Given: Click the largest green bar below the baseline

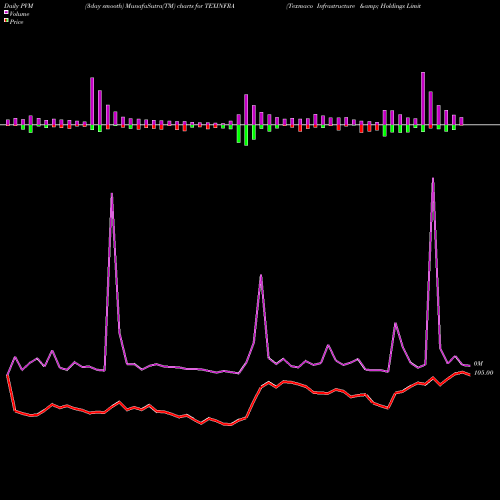Looking at the screenshot, I should coord(246,135).
